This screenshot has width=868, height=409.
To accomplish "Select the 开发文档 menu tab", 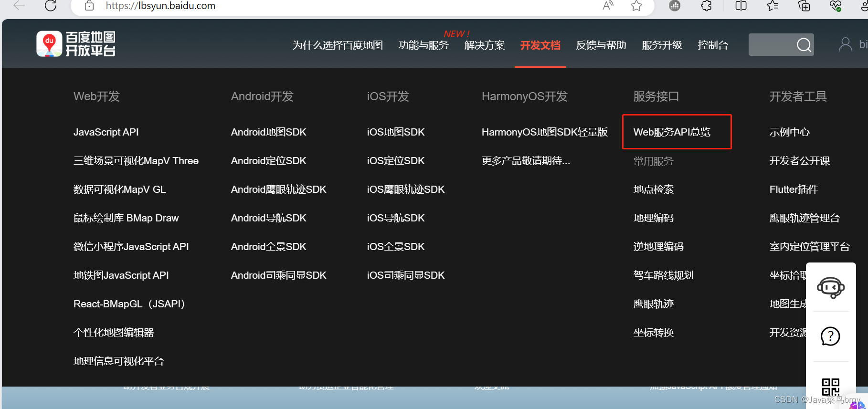I will coord(540,45).
